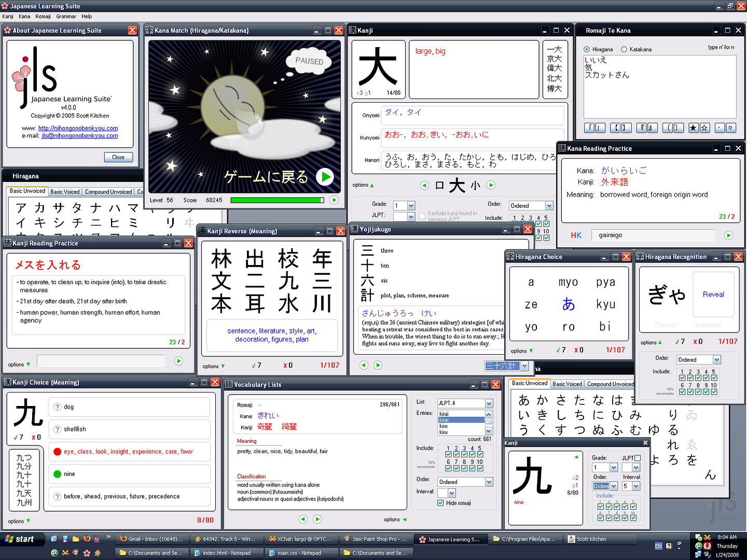Click the filled star button in Romaji To Kana
The image size is (747, 560).
pyautogui.click(x=693, y=128)
